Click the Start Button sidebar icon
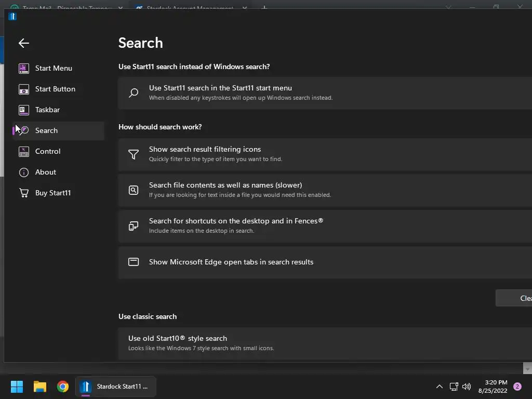Screen dimensions: 532x399 coord(24,89)
